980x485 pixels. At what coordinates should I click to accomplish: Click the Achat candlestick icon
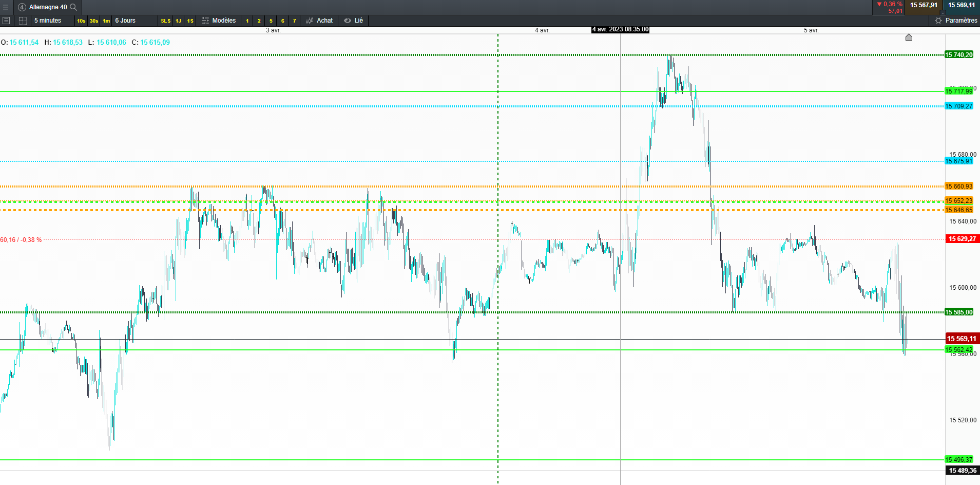310,21
